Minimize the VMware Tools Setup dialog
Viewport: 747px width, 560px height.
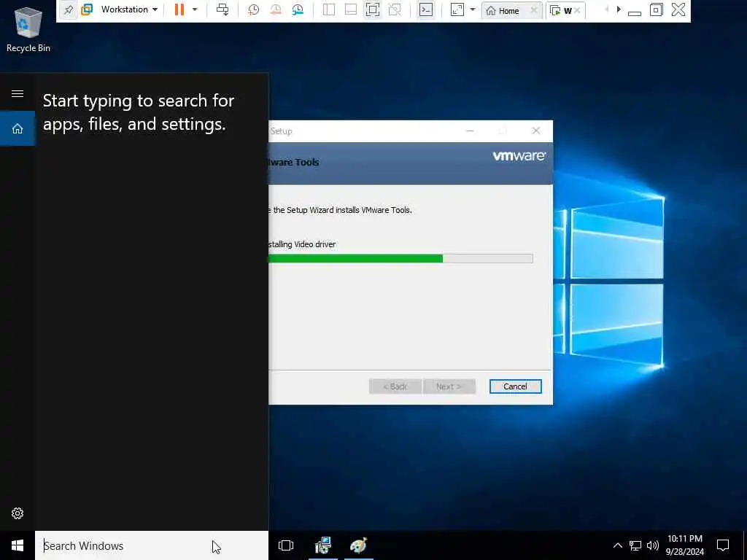tap(470, 131)
